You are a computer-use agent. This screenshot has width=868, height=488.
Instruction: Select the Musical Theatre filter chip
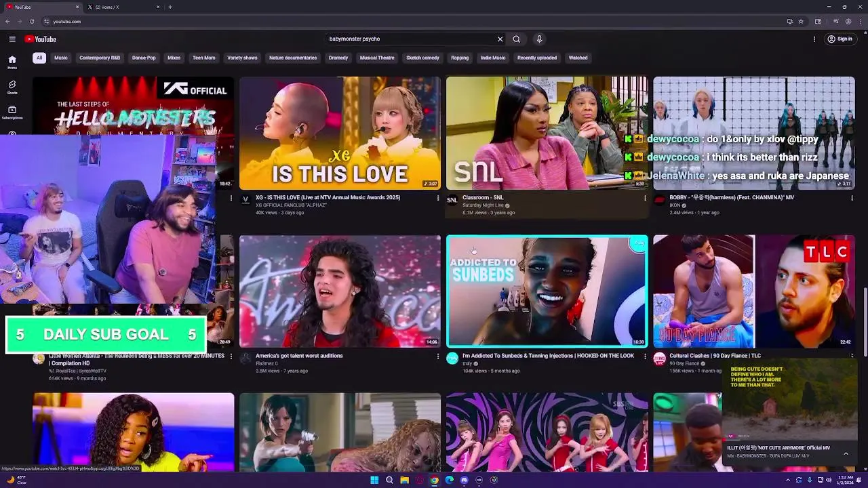[377, 58]
